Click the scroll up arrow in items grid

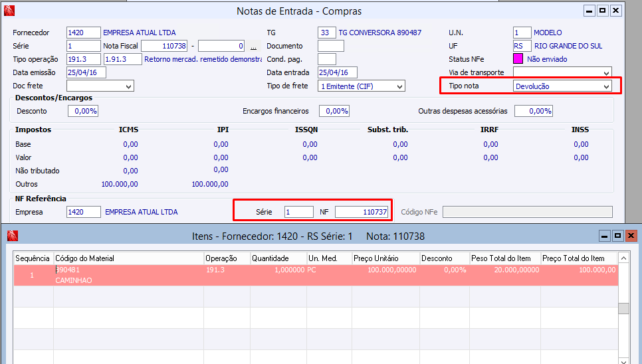[623, 258]
